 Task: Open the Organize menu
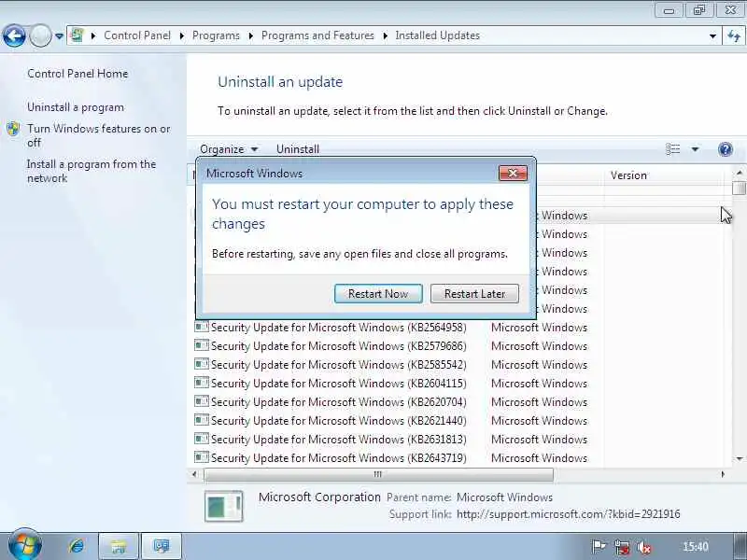coord(229,149)
